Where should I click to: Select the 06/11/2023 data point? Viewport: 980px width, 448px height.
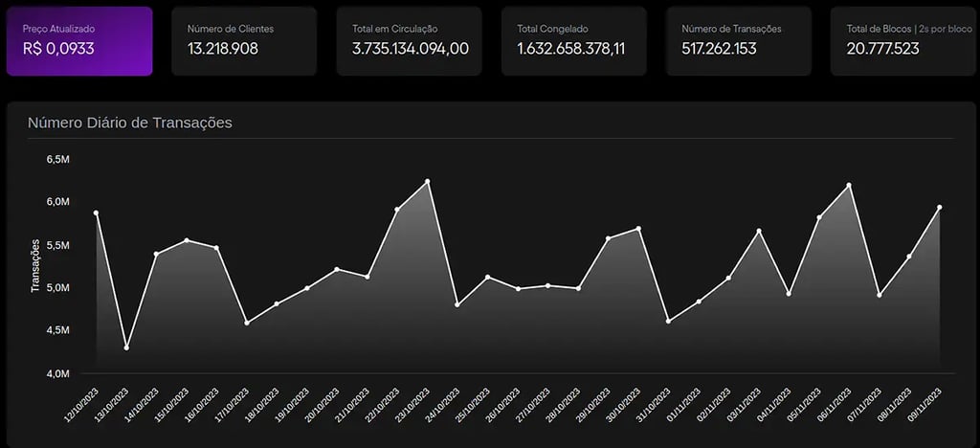[850, 185]
